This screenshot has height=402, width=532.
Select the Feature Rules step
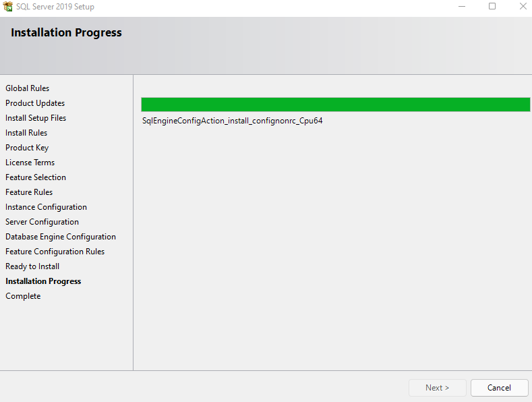pos(29,192)
